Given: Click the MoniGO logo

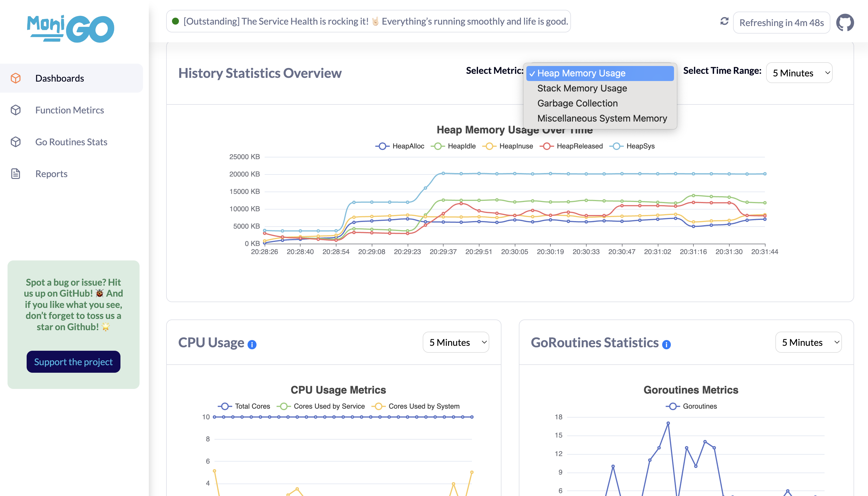Looking at the screenshot, I should coord(71,29).
